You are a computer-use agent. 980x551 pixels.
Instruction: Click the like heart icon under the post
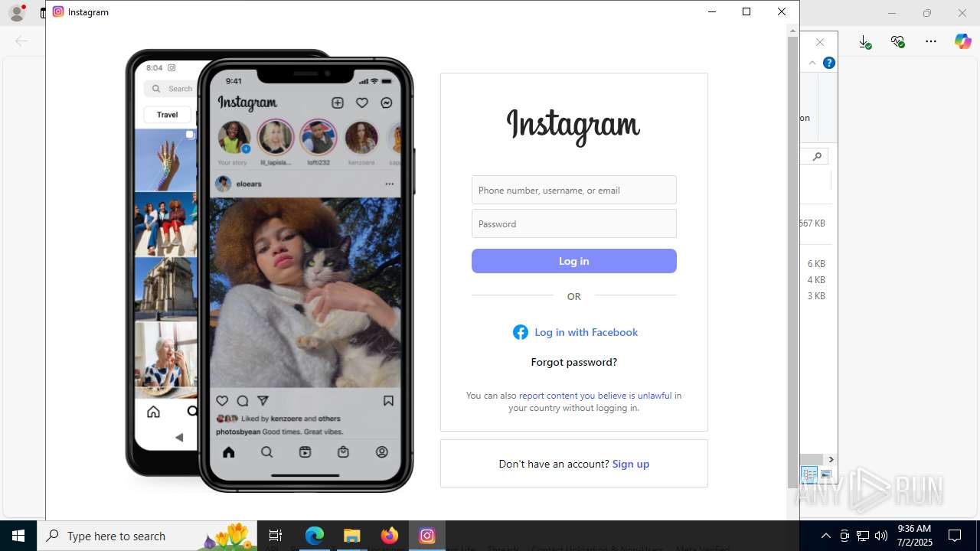coord(222,401)
